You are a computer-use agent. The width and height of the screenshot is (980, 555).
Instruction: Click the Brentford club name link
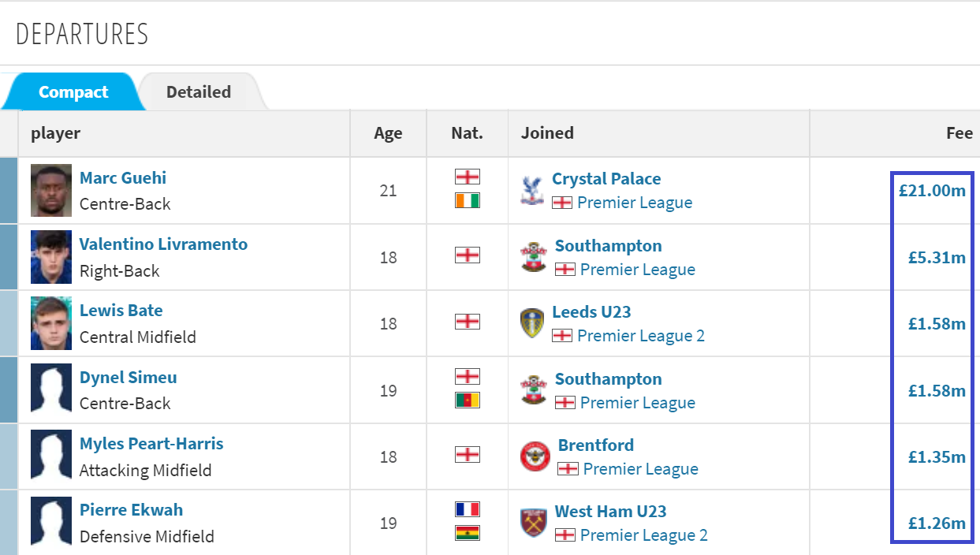(x=596, y=445)
